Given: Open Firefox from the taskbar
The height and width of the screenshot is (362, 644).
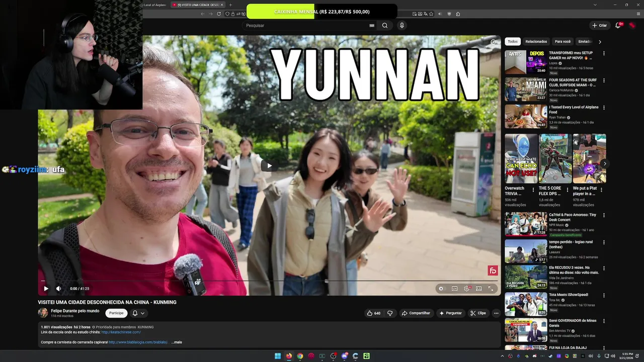Looking at the screenshot, I should click(289, 356).
